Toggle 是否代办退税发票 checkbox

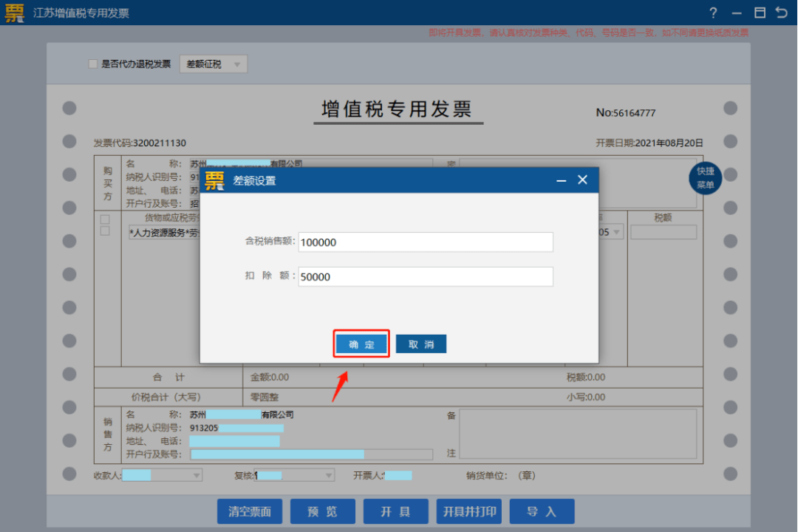coord(92,64)
